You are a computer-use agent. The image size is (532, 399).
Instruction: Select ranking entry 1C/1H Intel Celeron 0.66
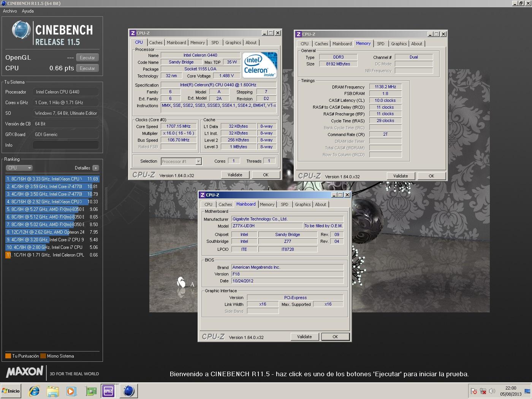coord(52,255)
